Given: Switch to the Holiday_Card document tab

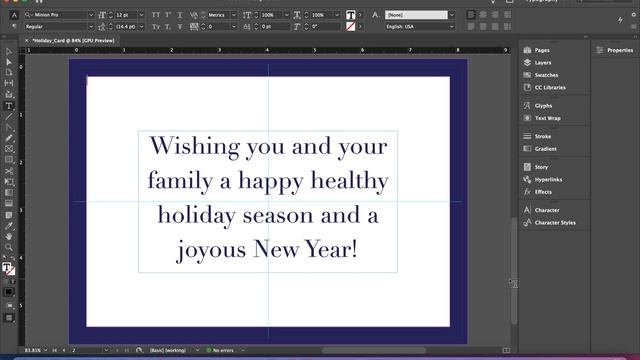Looking at the screenshot, I should click(x=73, y=40).
